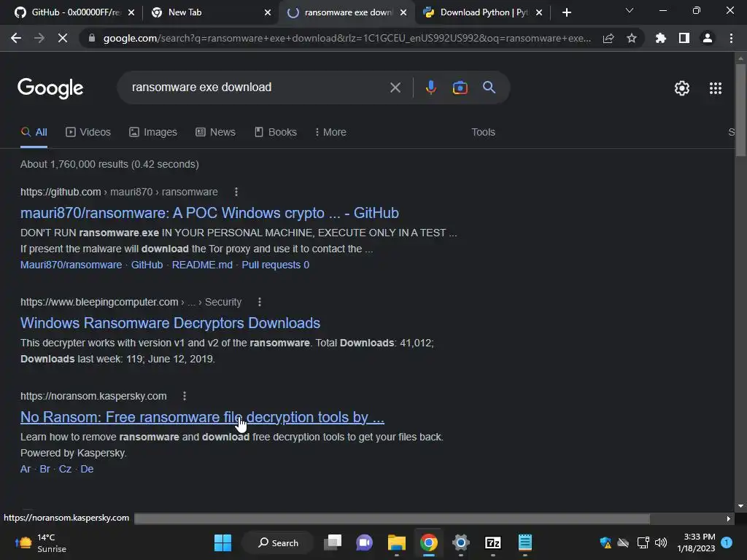This screenshot has width=747, height=560.
Task: Bookmark this page with the star icon
Action: (632, 38)
